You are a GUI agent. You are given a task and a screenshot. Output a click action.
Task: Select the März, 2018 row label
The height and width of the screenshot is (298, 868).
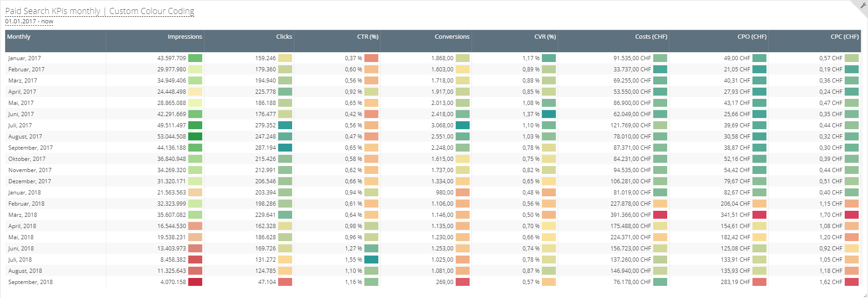[23, 215]
